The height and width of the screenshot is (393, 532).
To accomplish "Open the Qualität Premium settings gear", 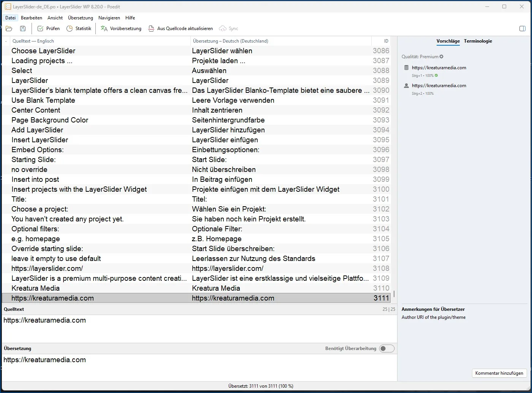I will click(441, 57).
